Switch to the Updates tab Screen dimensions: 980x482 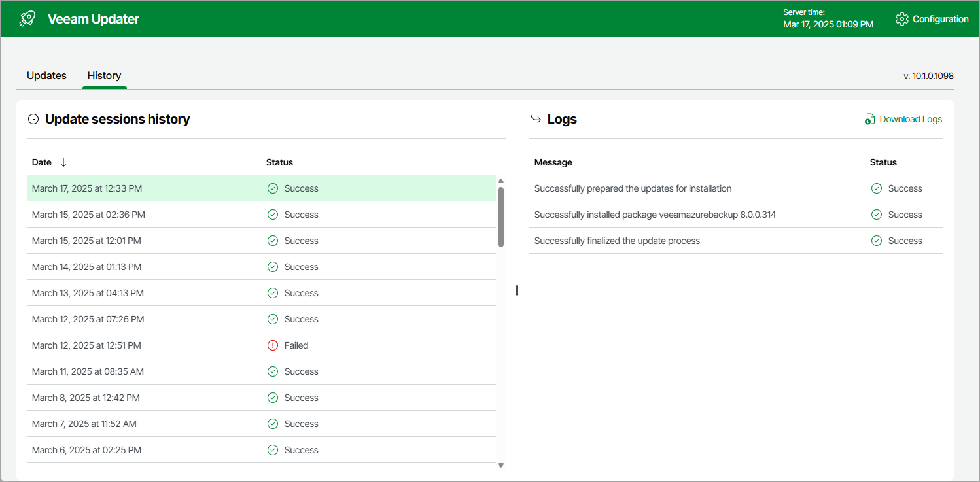pyautogui.click(x=46, y=76)
